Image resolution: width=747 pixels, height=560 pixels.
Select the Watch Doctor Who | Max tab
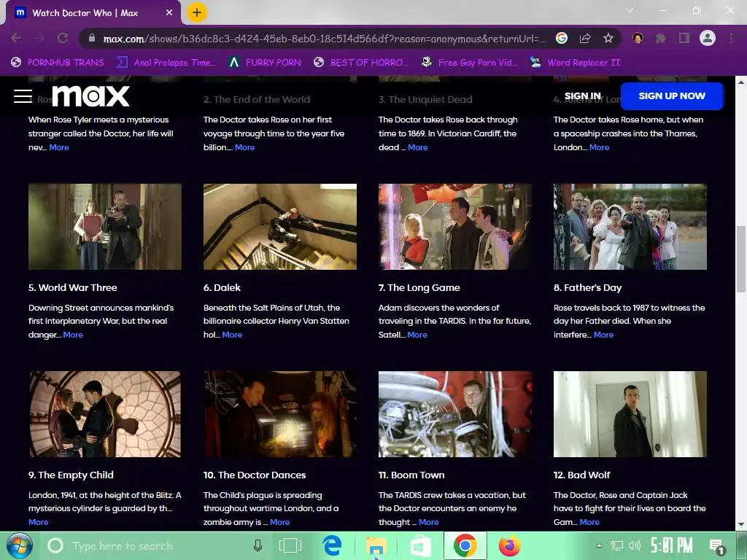(x=93, y=13)
